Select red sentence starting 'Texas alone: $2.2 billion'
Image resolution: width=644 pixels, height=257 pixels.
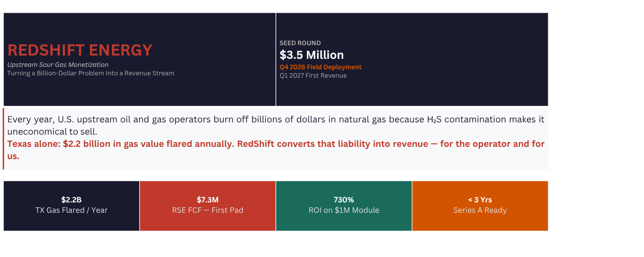276,150
